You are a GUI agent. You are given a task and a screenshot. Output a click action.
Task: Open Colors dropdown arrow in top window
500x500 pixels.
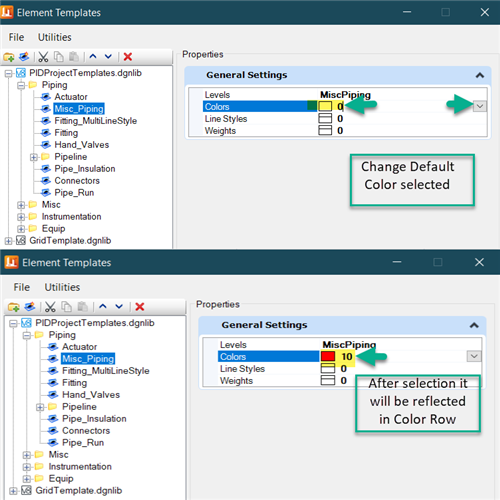click(480, 106)
